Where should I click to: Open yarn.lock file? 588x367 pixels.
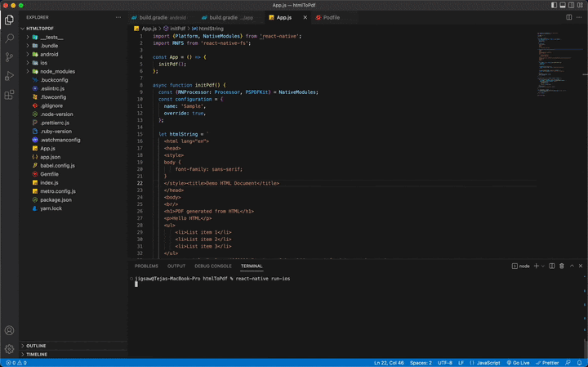(51, 208)
